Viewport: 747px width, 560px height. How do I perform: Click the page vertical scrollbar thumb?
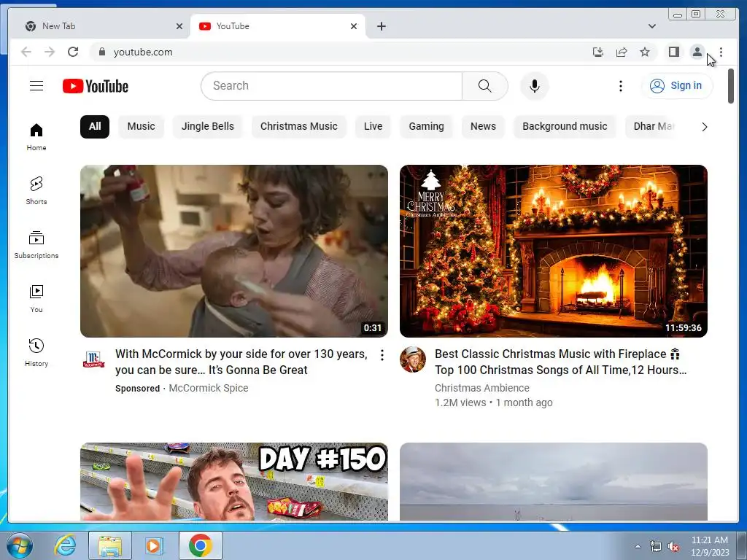tap(731, 86)
